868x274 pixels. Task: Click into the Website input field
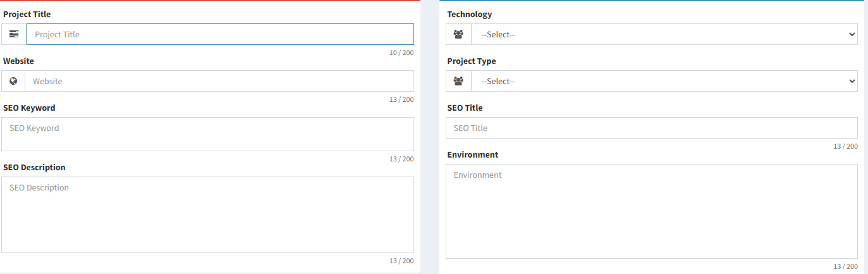219,81
